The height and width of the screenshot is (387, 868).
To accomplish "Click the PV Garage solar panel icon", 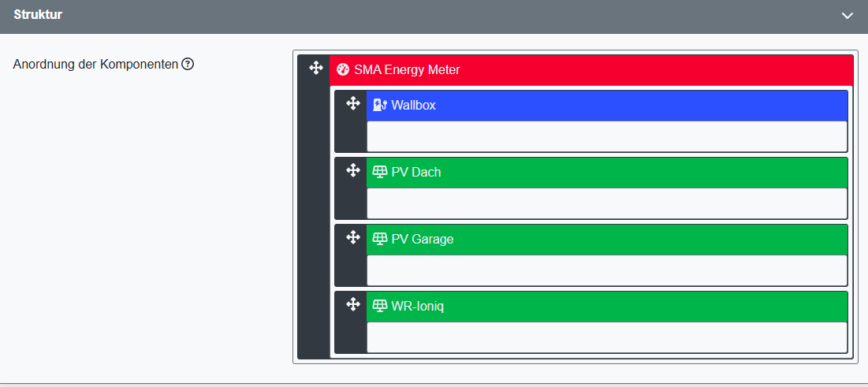I will point(380,239).
